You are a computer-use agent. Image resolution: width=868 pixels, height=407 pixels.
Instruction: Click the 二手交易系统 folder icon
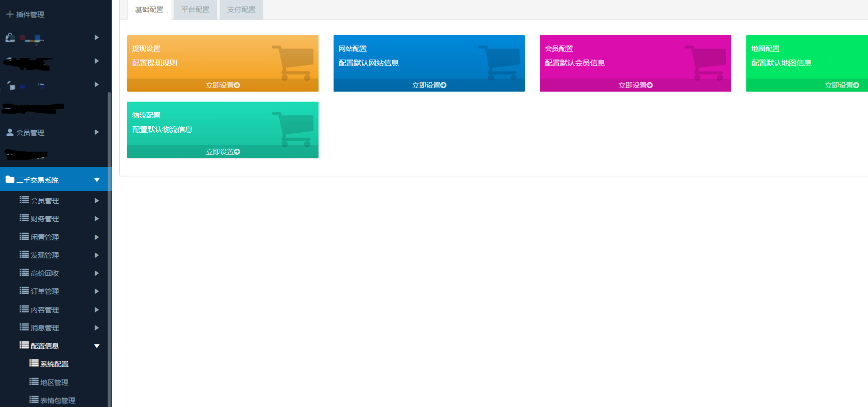(10, 179)
